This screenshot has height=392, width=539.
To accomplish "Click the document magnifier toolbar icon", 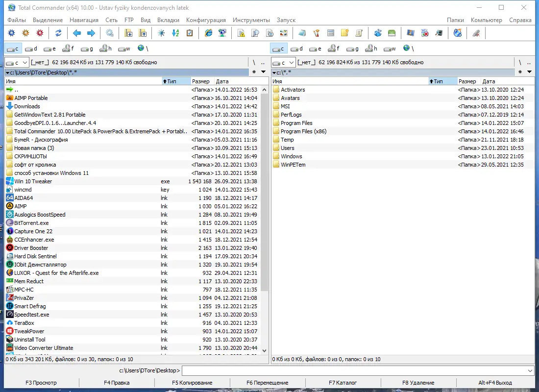I will point(255,33).
